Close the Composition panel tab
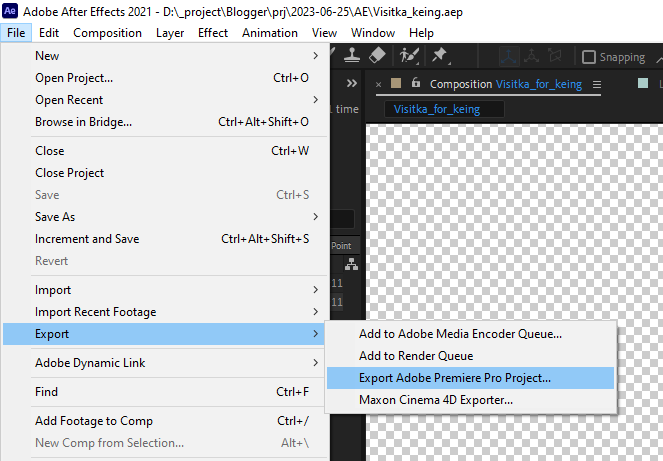This screenshot has width=663, height=461. (x=378, y=85)
